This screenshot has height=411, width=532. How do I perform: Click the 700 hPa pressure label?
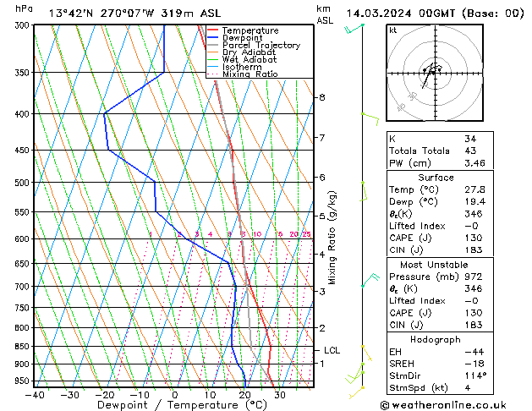point(24,287)
